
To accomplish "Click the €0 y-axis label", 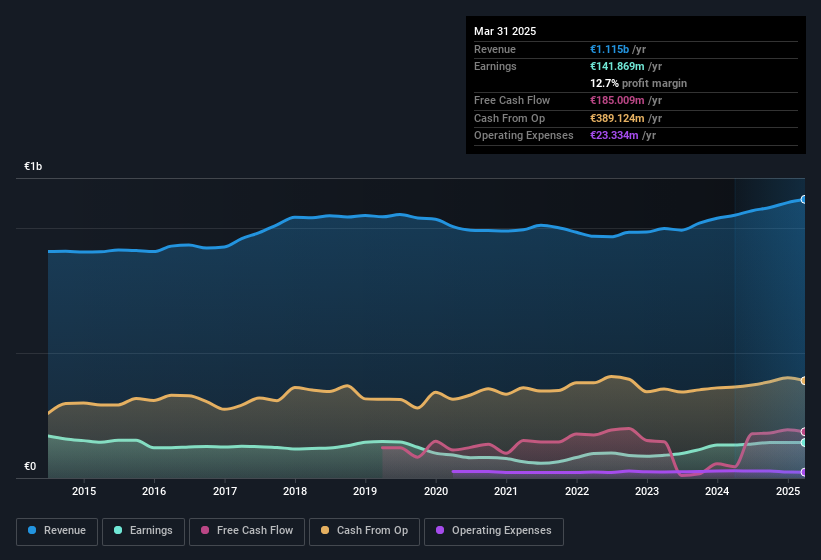I will (30, 466).
